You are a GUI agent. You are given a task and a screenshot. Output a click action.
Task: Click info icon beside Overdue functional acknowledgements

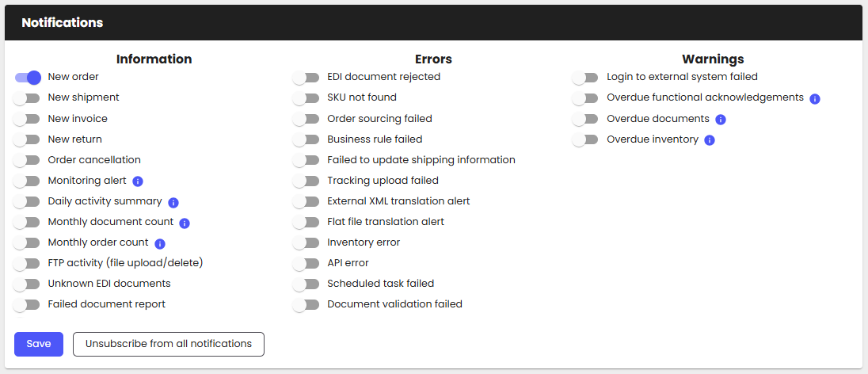(x=815, y=99)
